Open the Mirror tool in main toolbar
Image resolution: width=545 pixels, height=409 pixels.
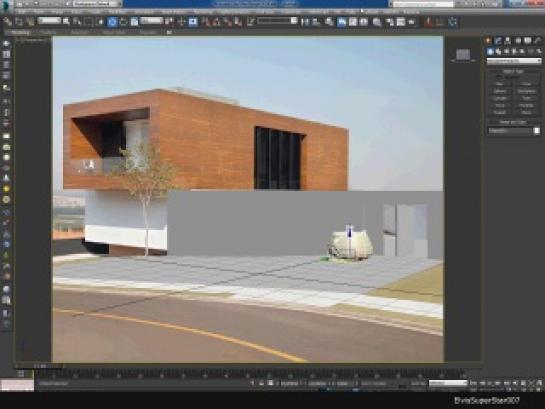[305, 22]
